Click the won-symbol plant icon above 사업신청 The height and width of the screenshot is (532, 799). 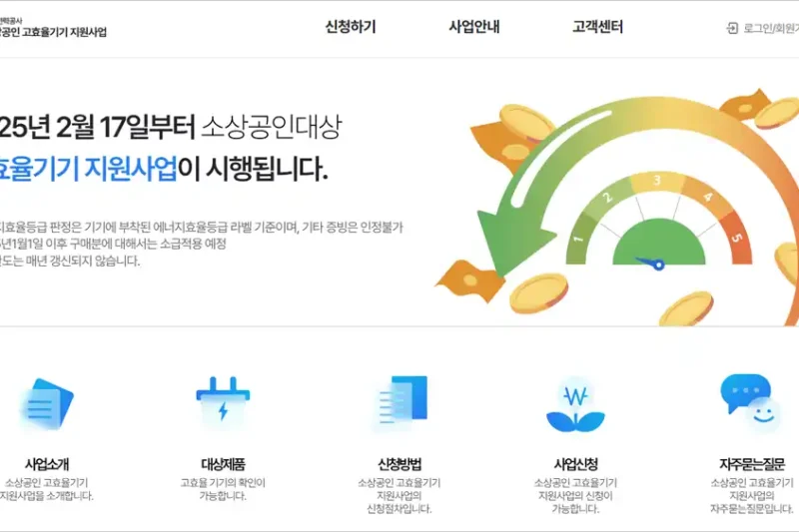pos(575,405)
